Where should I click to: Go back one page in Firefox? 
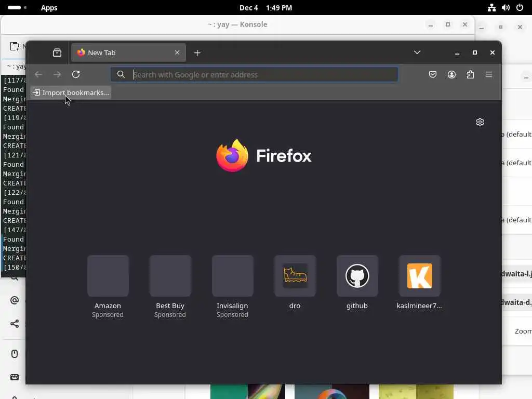pos(38,74)
